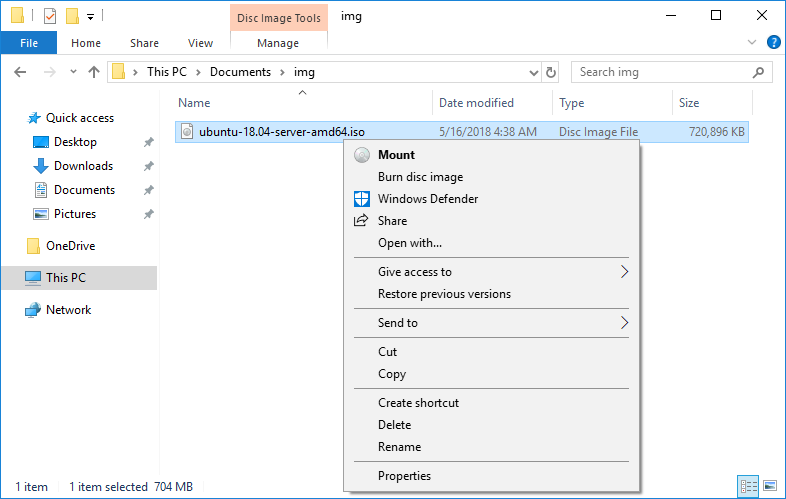The image size is (786, 499).
Task: Go up one level with the Up arrow
Action: tap(94, 72)
